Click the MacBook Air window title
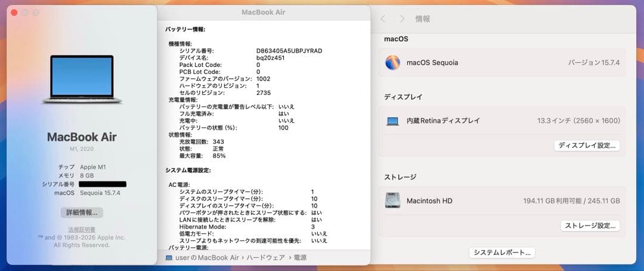644x271 pixels. click(x=264, y=13)
